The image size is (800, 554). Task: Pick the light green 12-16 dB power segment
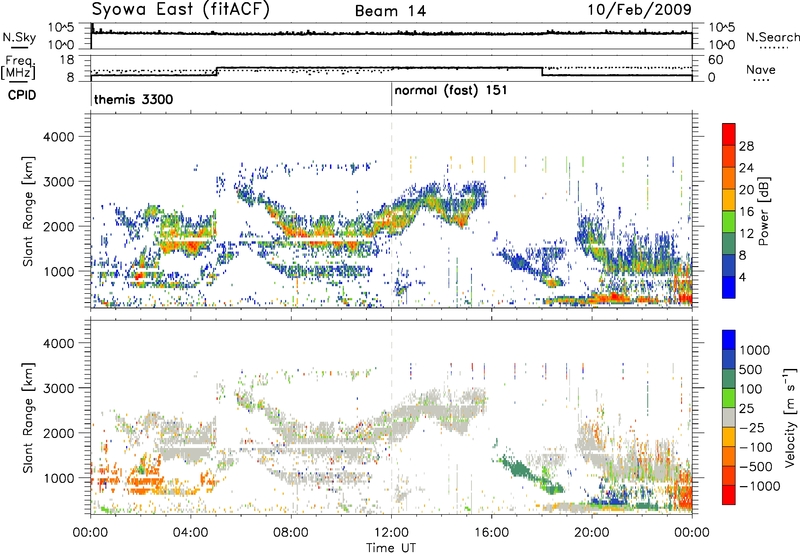pos(729,222)
